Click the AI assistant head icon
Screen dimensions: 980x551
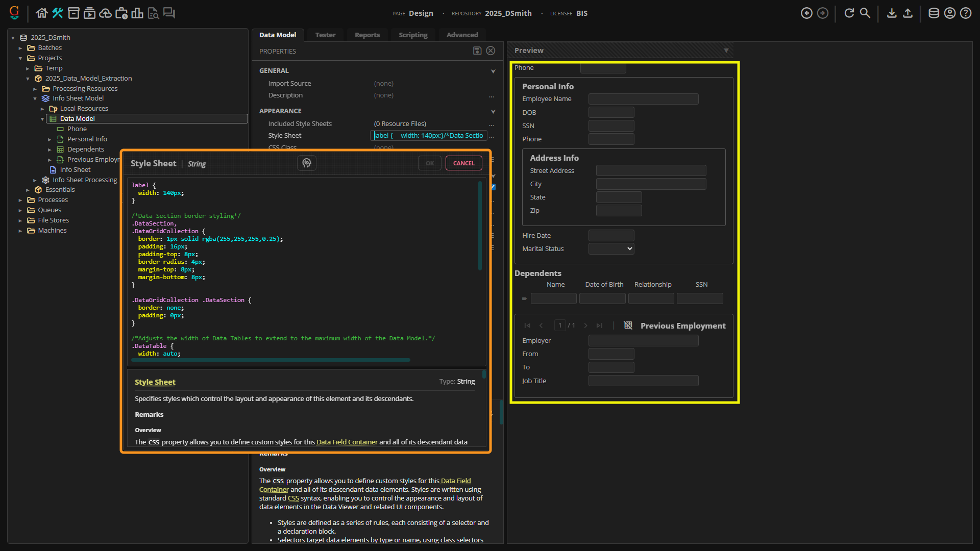(x=307, y=163)
